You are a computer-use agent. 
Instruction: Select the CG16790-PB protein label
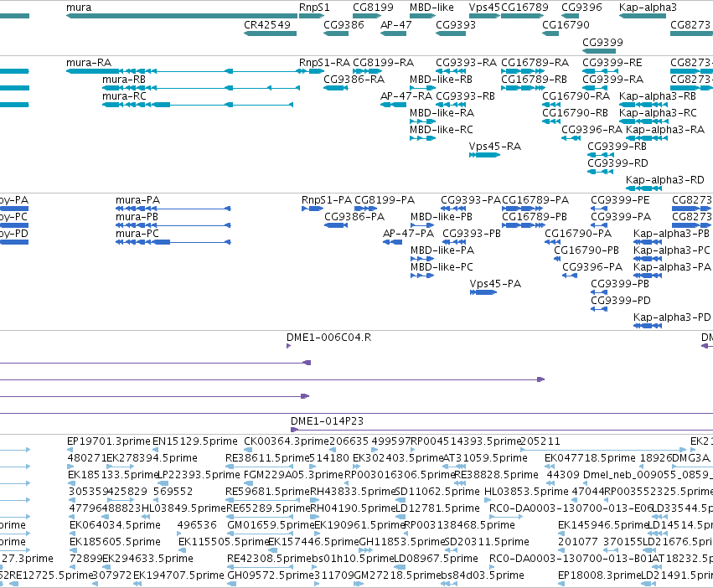tap(586, 250)
